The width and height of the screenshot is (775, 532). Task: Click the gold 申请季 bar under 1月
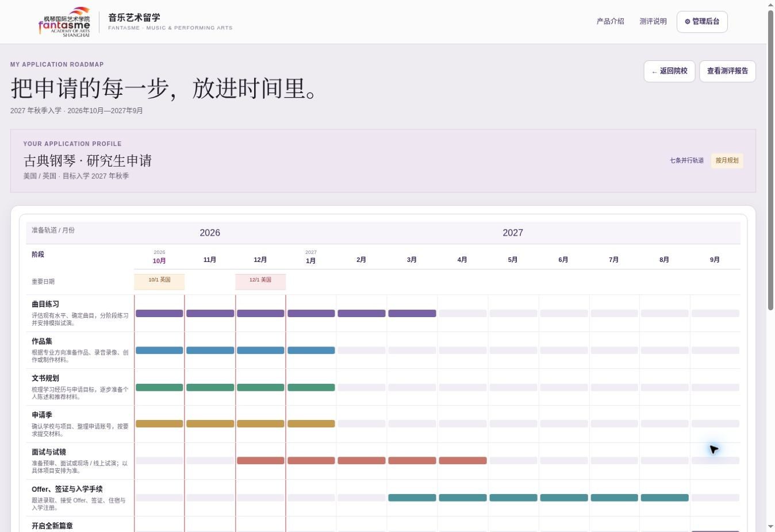[311, 424]
